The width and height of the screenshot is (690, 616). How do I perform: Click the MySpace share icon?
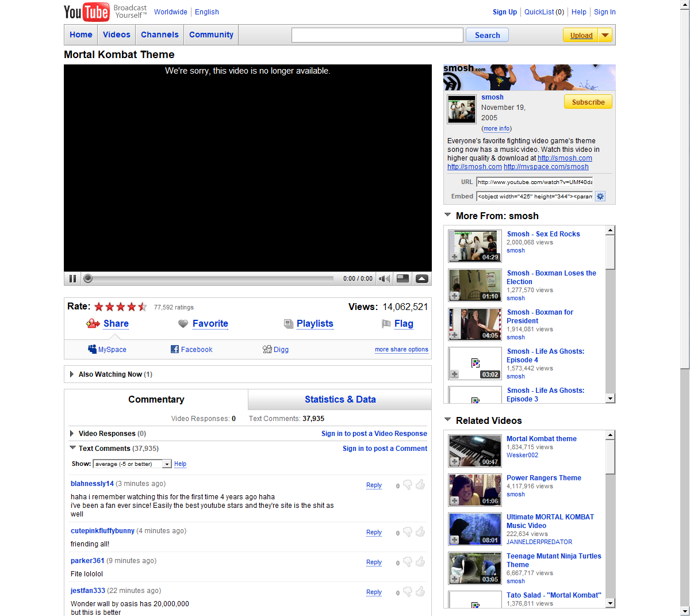[x=92, y=349]
